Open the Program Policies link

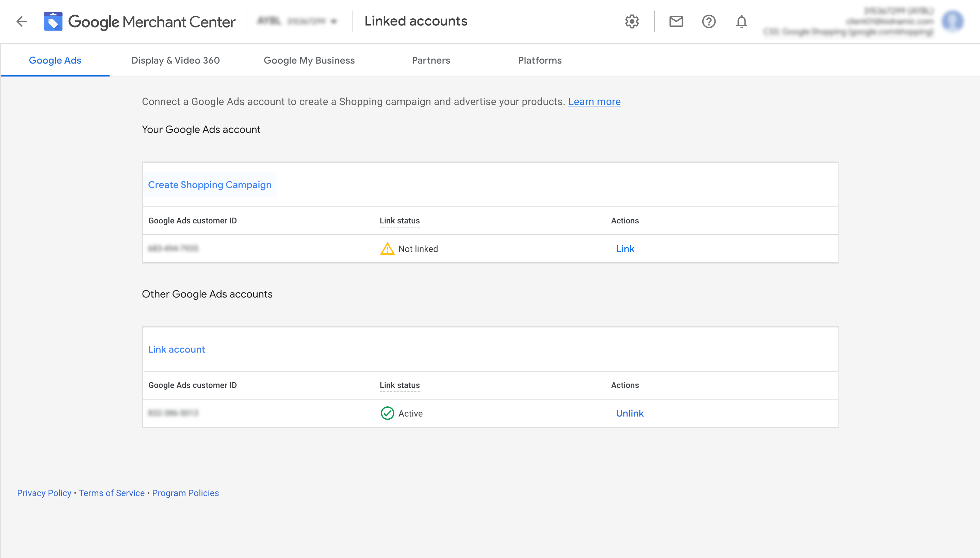pyautogui.click(x=185, y=493)
